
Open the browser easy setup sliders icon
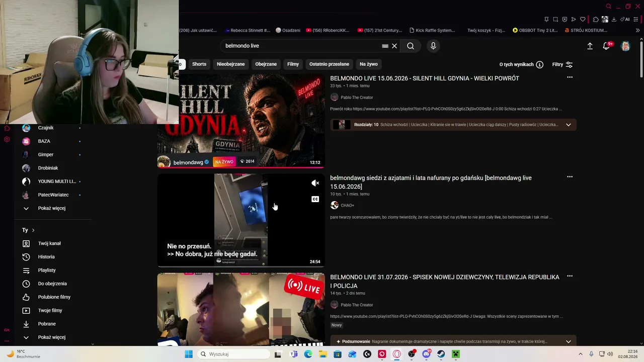click(x=636, y=20)
